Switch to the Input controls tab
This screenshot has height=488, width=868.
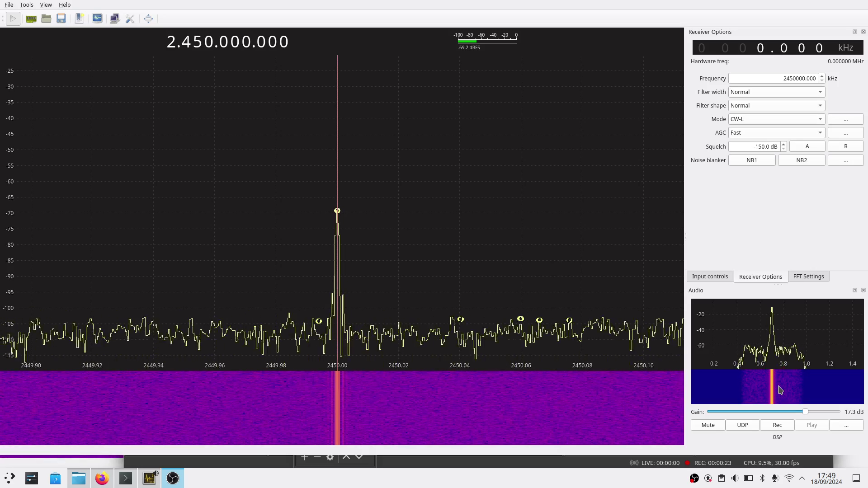tap(710, 277)
